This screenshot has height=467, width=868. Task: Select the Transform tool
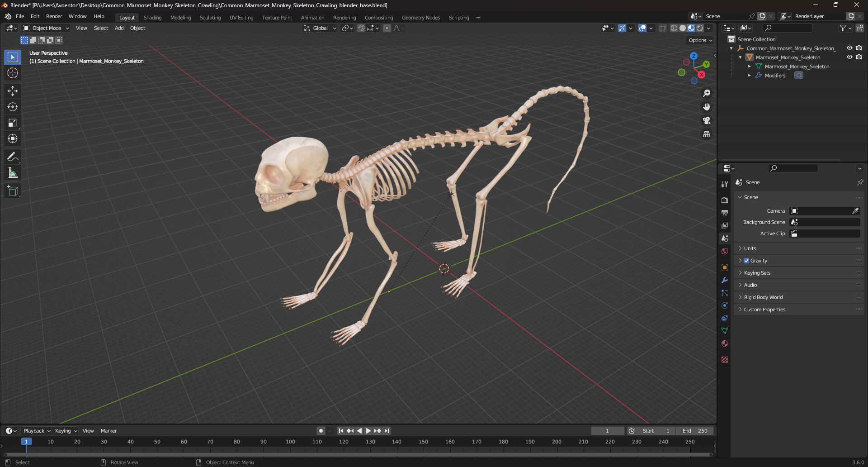[13, 138]
